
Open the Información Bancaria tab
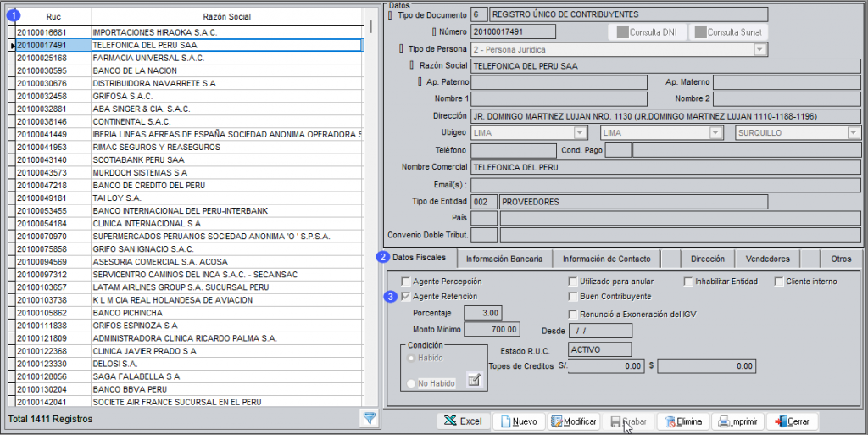(x=504, y=259)
